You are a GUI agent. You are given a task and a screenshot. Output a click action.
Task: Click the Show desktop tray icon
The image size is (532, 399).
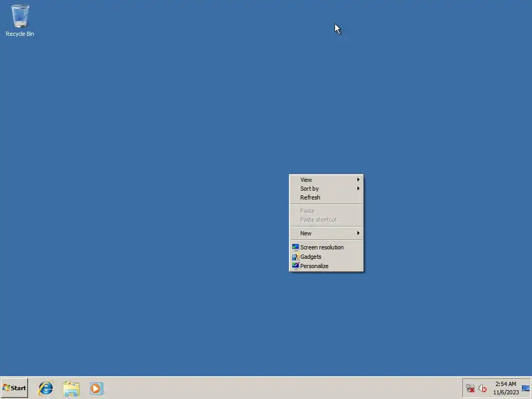(526, 388)
